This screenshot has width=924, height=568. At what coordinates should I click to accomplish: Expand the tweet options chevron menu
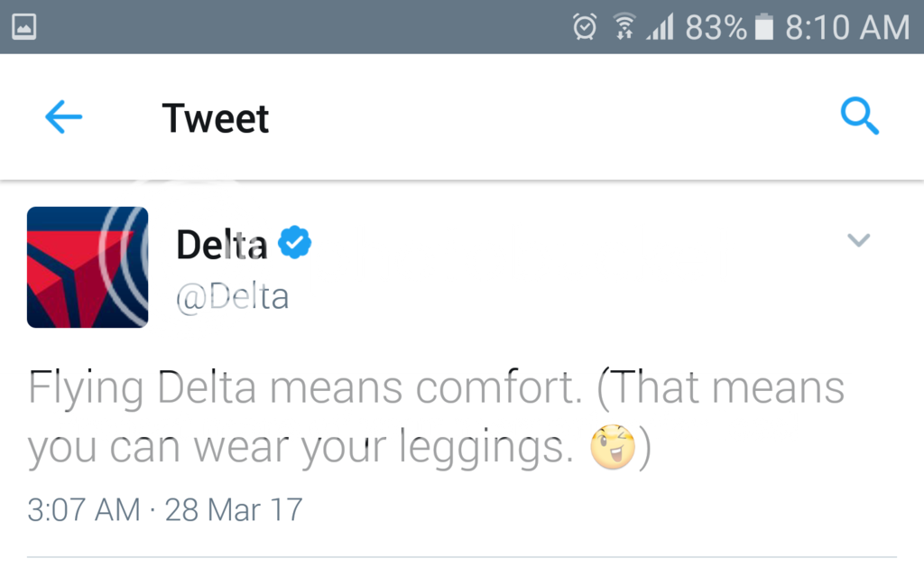coord(858,240)
